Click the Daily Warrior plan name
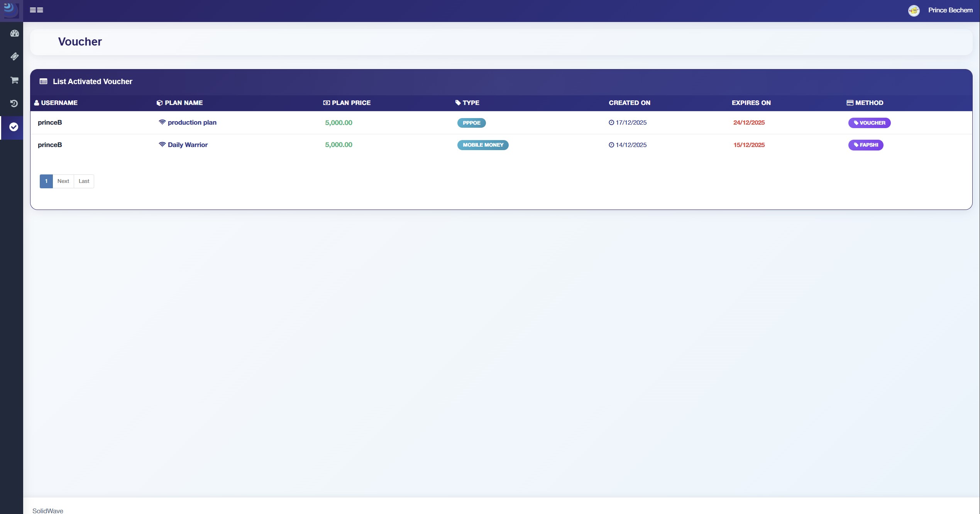980x514 pixels. (188, 145)
